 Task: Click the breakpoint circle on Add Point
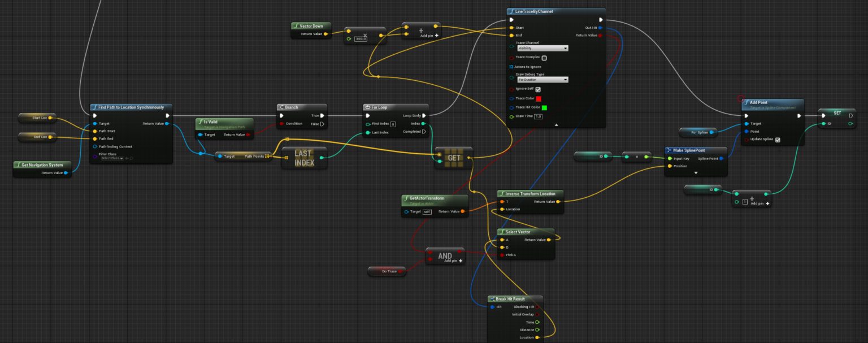(x=741, y=99)
